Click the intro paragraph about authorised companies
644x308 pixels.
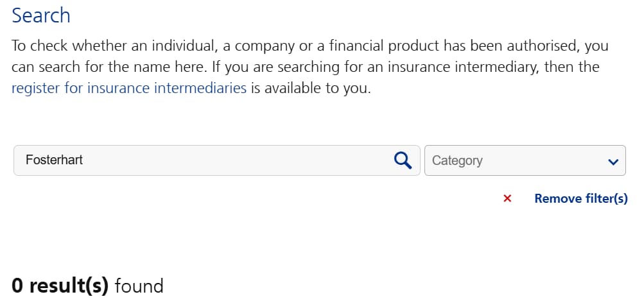coord(310,67)
